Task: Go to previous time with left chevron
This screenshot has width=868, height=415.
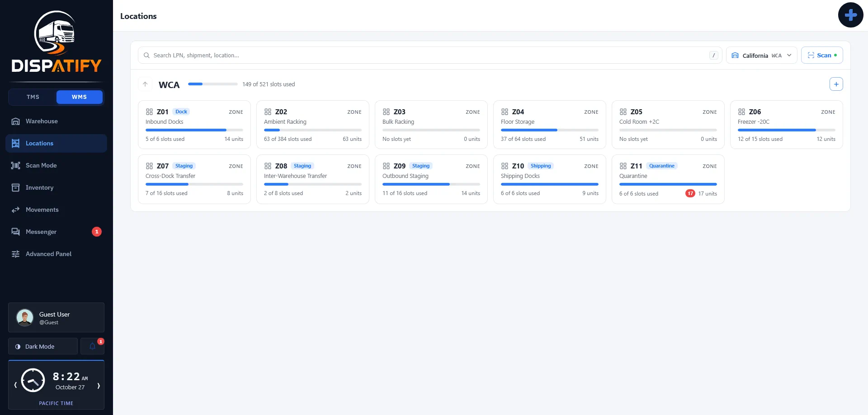Action: pyautogui.click(x=15, y=385)
